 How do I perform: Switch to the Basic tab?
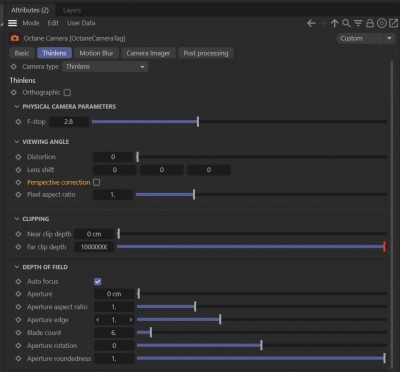[22, 53]
